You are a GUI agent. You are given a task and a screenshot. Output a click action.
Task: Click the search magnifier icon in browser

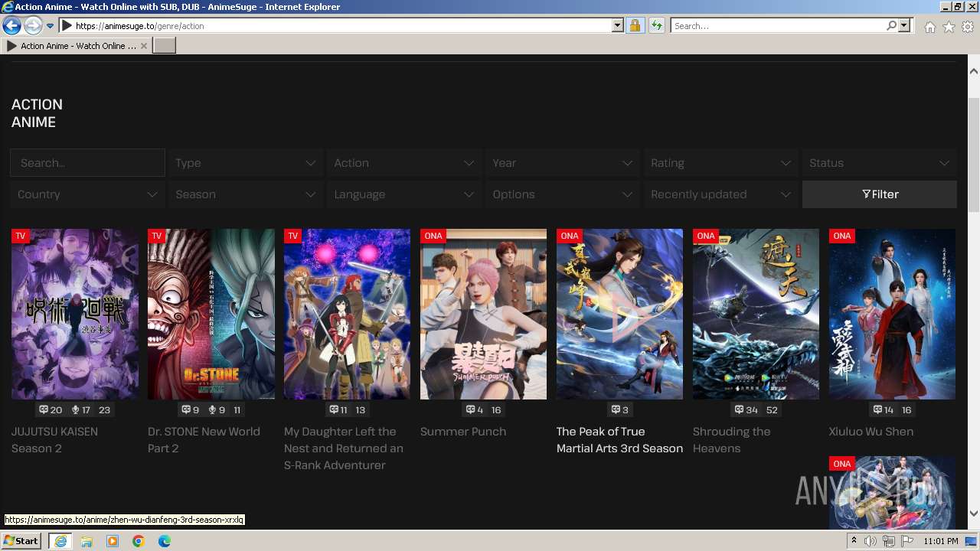(x=891, y=26)
